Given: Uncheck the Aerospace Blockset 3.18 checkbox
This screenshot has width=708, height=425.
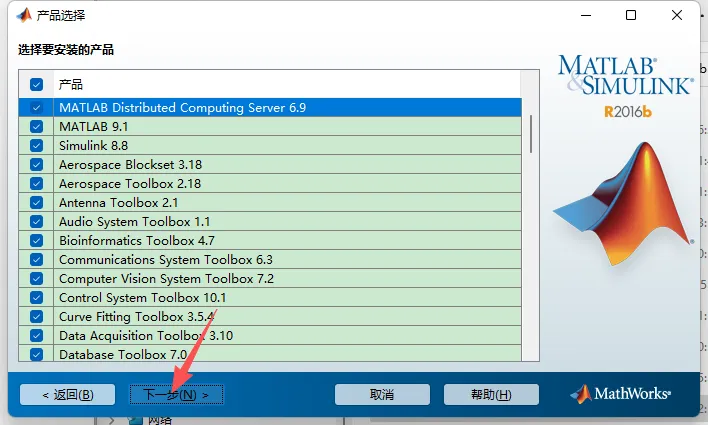Looking at the screenshot, I should coord(37,164).
